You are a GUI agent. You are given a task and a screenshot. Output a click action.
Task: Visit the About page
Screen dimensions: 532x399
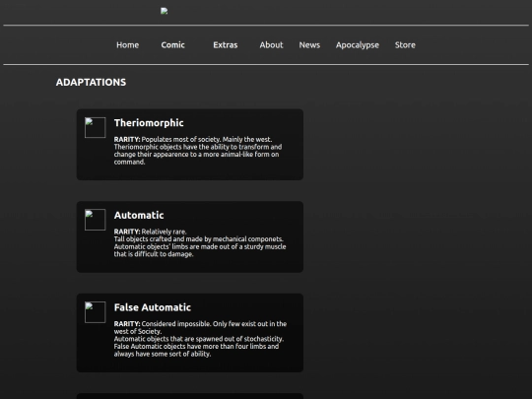[271, 45]
